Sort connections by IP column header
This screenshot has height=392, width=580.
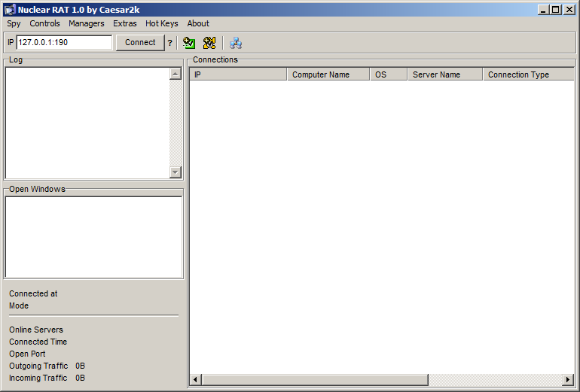click(237, 74)
